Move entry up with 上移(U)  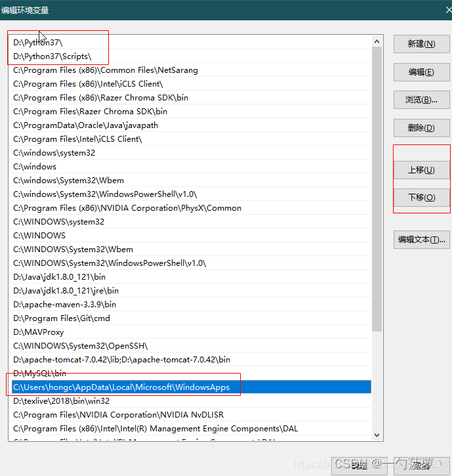tap(421, 169)
